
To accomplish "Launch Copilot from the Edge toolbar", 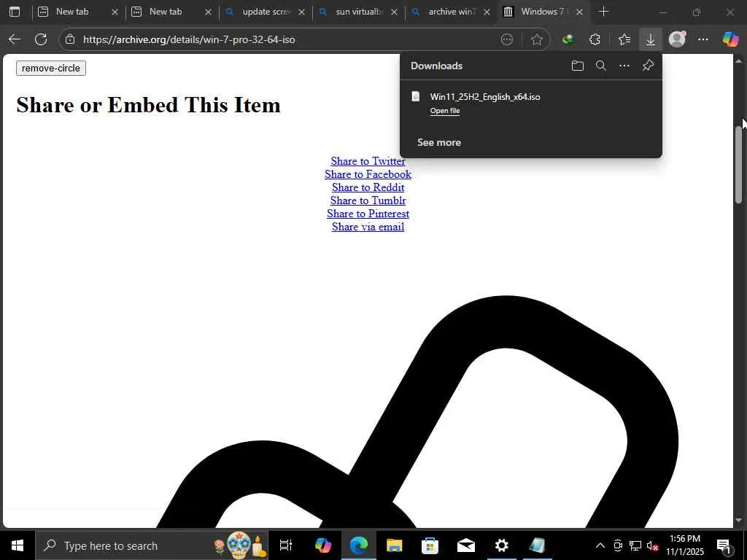I will pos(730,39).
